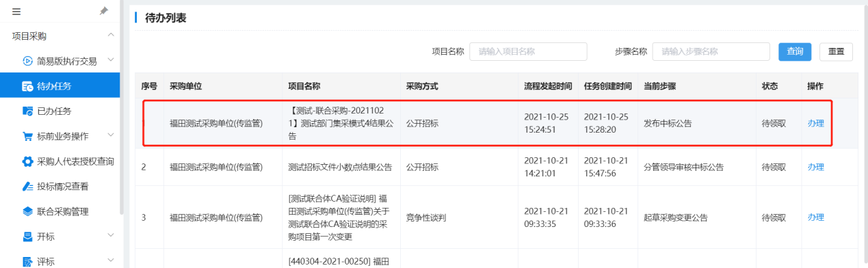Focus the 项目名称 search input field
Screen dimensions: 868x268
click(x=528, y=51)
